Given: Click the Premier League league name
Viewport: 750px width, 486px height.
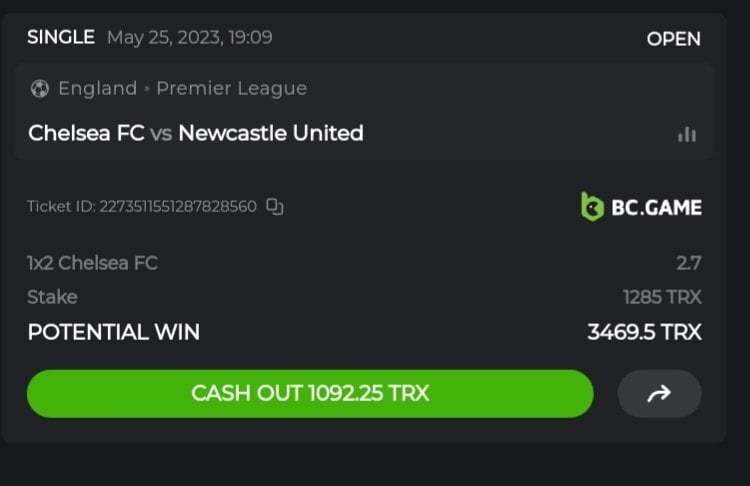Looking at the screenshot, I should [x=231, y=88].
